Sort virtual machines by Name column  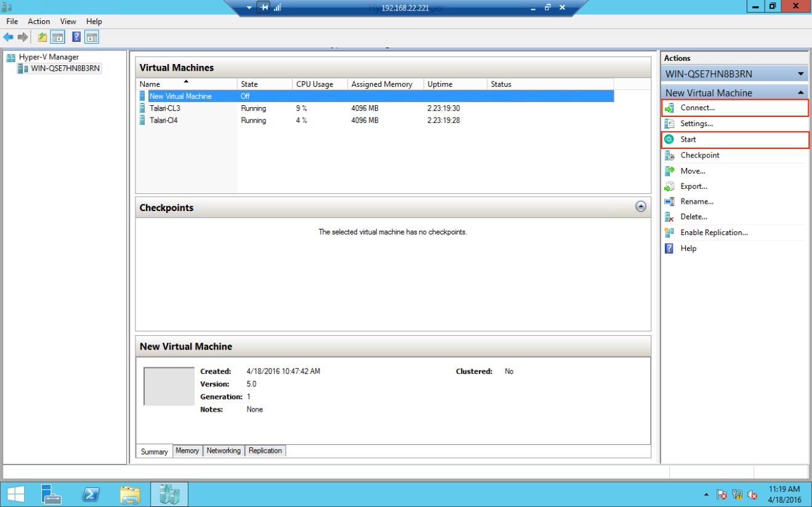[x=187, y=84]
